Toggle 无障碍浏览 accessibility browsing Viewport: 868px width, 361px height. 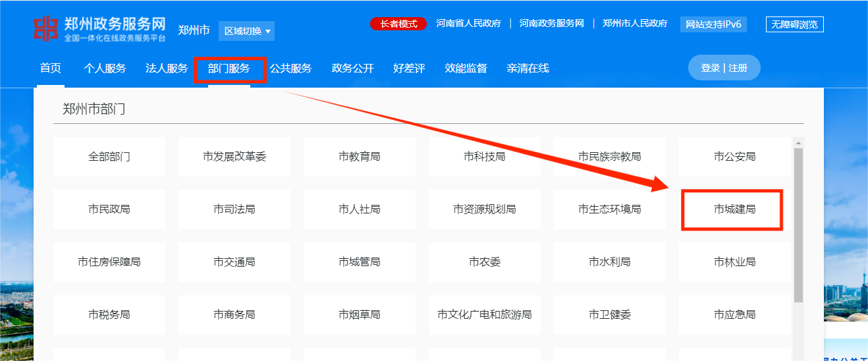(x=794, y=24)
